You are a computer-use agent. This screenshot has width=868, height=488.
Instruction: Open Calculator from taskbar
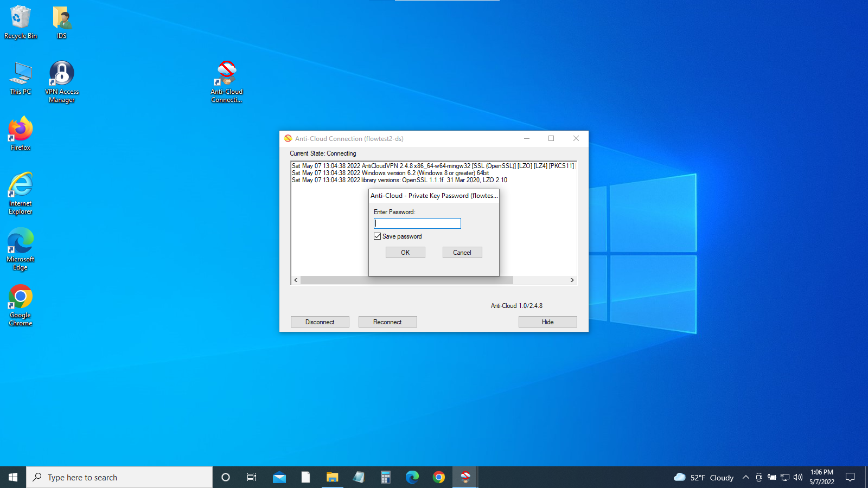tap(385, 477)
